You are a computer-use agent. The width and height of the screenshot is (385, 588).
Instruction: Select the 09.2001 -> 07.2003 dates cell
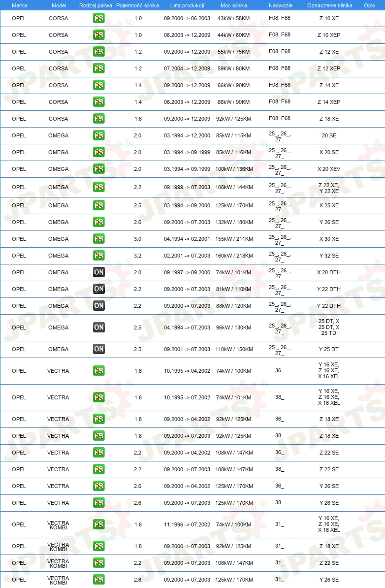click(187, 350)
